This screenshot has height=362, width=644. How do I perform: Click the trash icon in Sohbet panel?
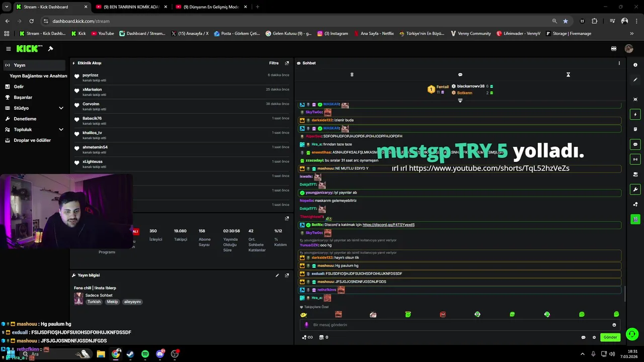pos(352,74)
